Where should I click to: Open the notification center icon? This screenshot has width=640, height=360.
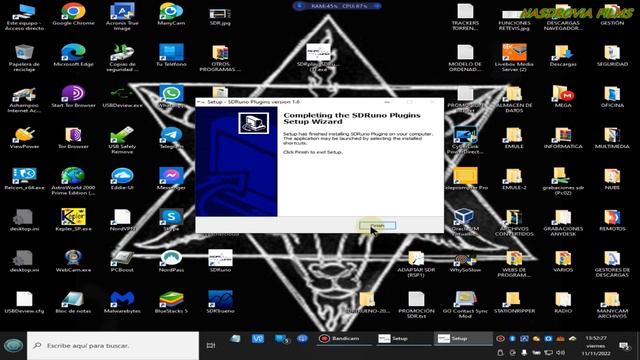click(624, 346)
